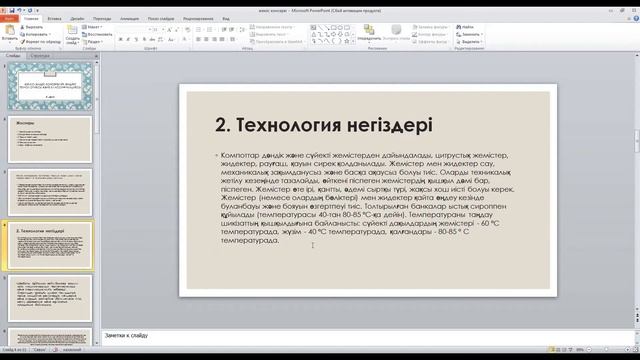
Task: Open the shape fill color dropdown
Action: point(430,27)
